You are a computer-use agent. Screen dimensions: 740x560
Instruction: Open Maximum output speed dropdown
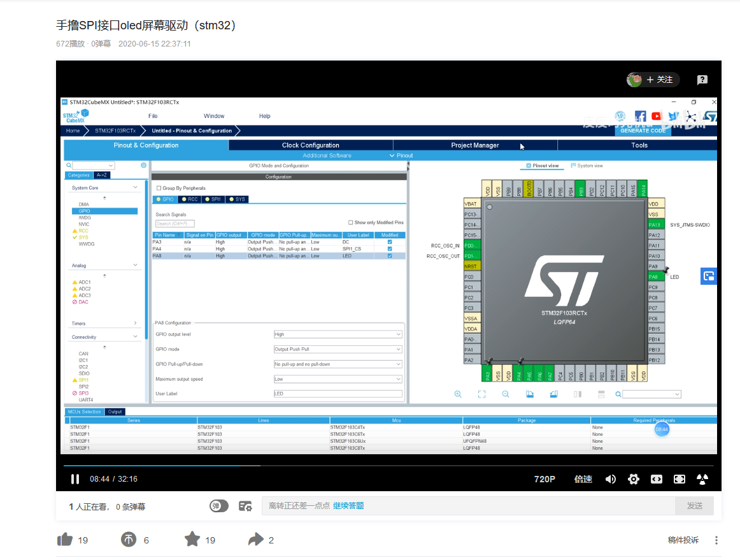(x=338, y=378)
